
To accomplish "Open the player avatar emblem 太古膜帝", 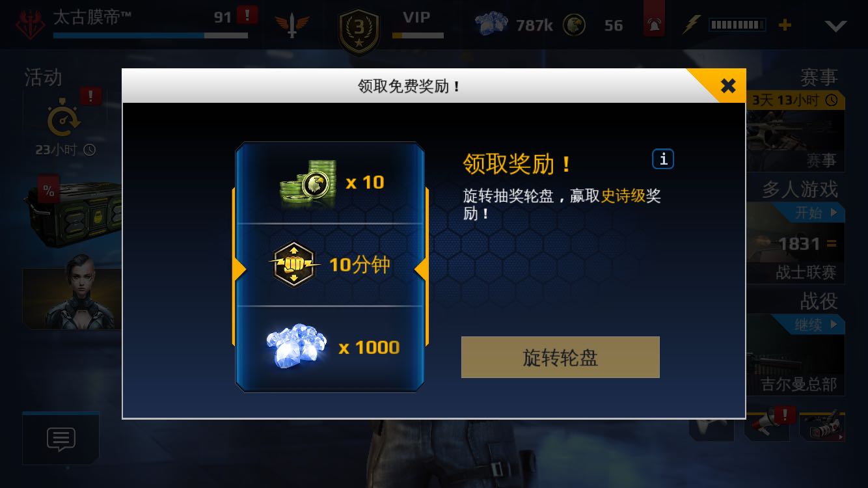I will (31, 23).
